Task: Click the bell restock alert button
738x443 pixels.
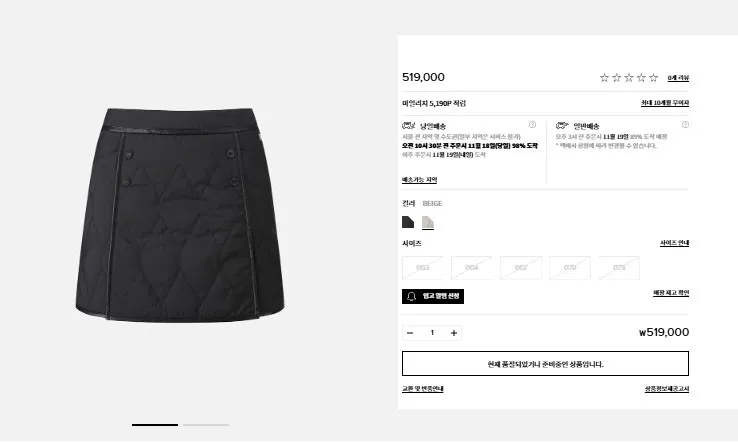Action: [x=433, y=296]
